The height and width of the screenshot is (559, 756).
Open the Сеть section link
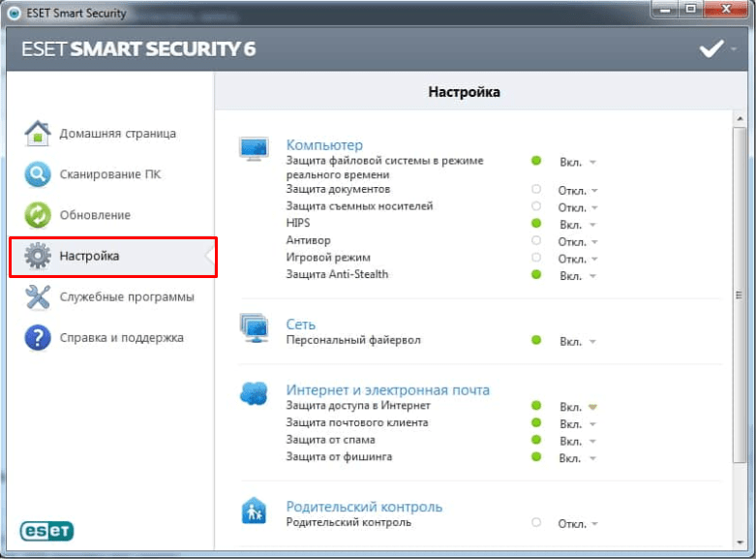pyautogui.click(x=300, y=324)
